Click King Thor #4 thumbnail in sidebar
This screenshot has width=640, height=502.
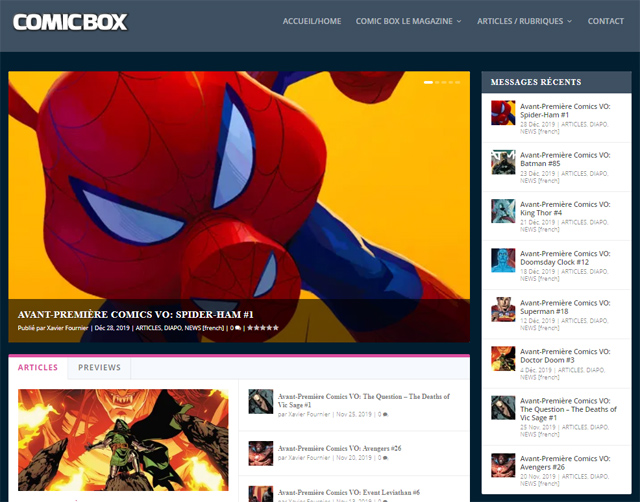coord(503,211)
